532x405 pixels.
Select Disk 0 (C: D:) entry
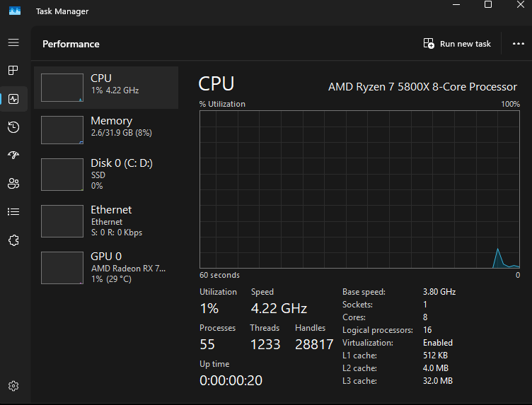click(106, 175)
